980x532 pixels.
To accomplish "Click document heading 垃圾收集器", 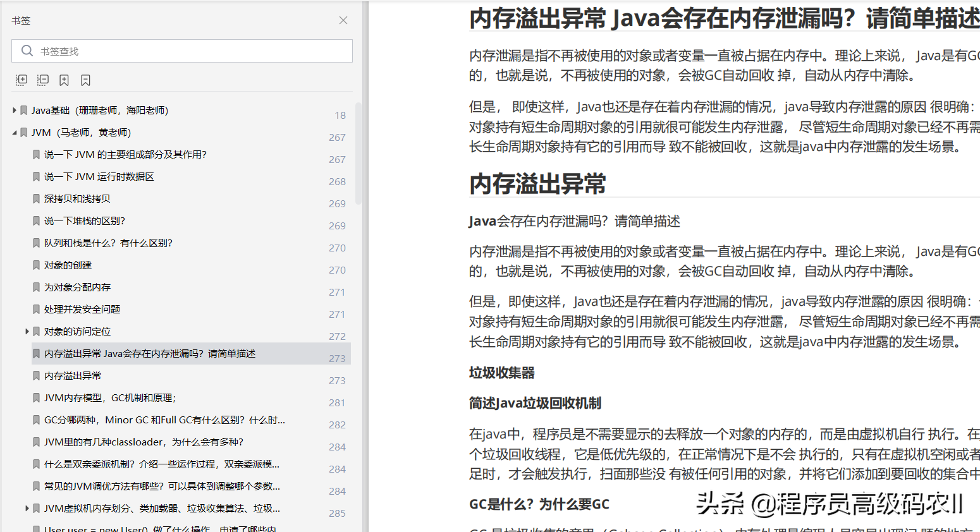I will (502, 373).
